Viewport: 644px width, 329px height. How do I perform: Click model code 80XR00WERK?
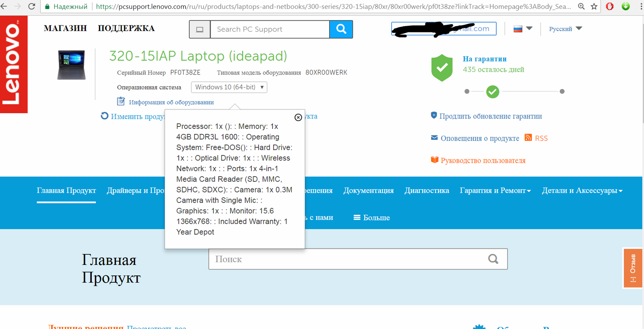coord(326,72)
